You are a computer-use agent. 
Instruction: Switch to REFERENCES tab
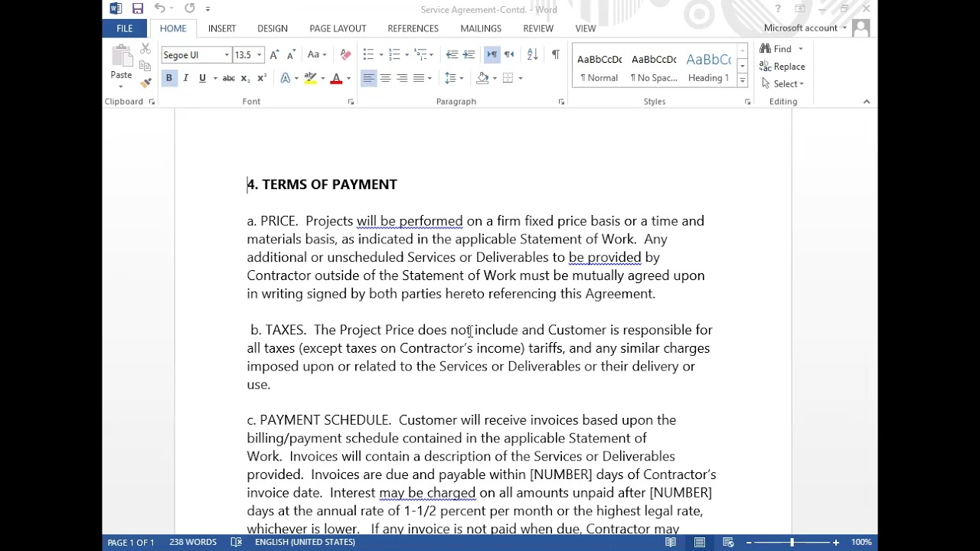pyautogui.click(x=413, y=28)
